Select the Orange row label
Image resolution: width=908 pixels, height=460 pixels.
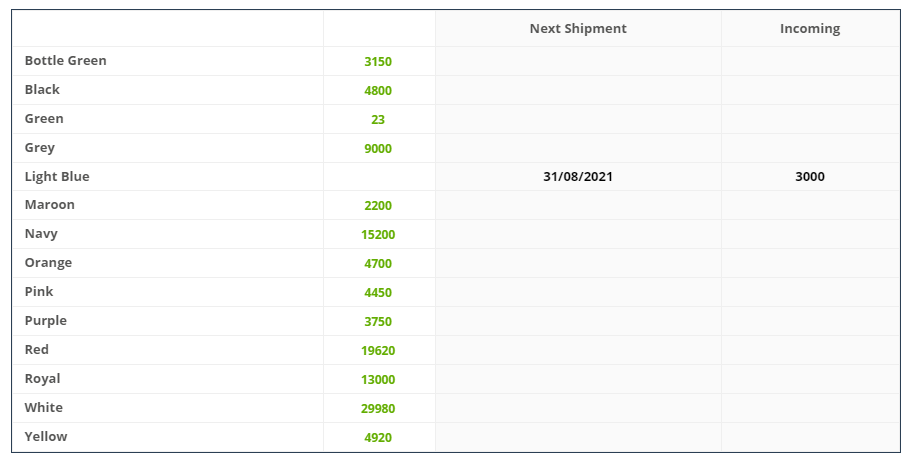click(48, 262)
